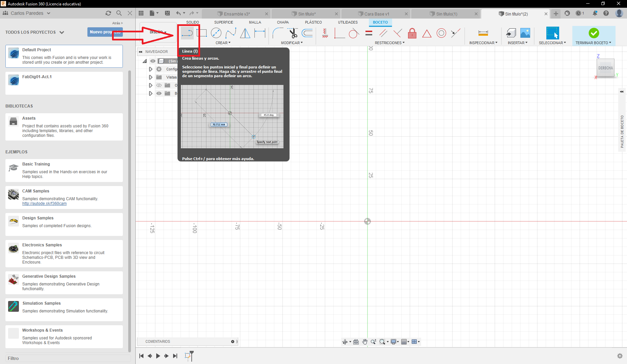This screenshot has width=627, height=364.
Task: Click the green finish sketch checkmark
Action: 594,33
